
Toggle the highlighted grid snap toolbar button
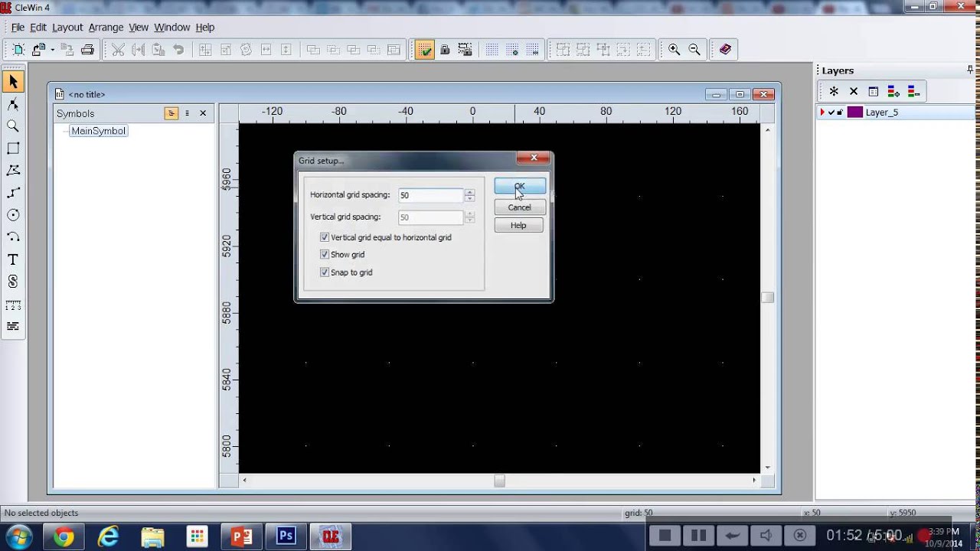point(424,50)
